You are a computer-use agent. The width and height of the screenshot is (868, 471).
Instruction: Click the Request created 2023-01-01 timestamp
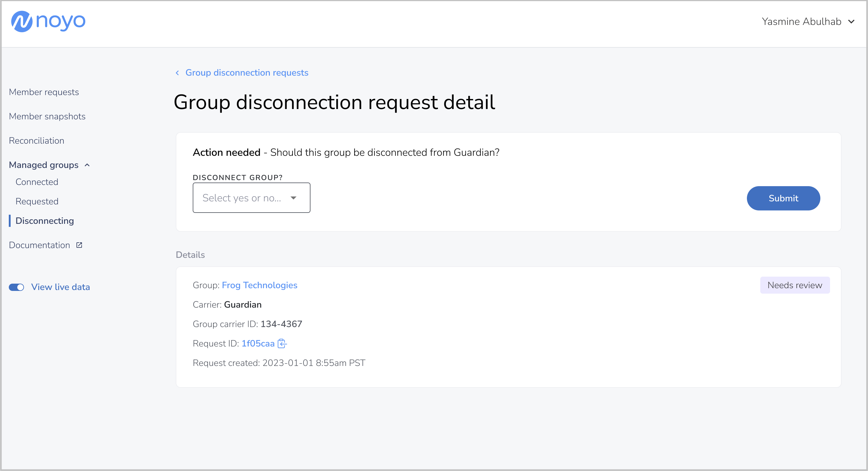pos(279,363)
